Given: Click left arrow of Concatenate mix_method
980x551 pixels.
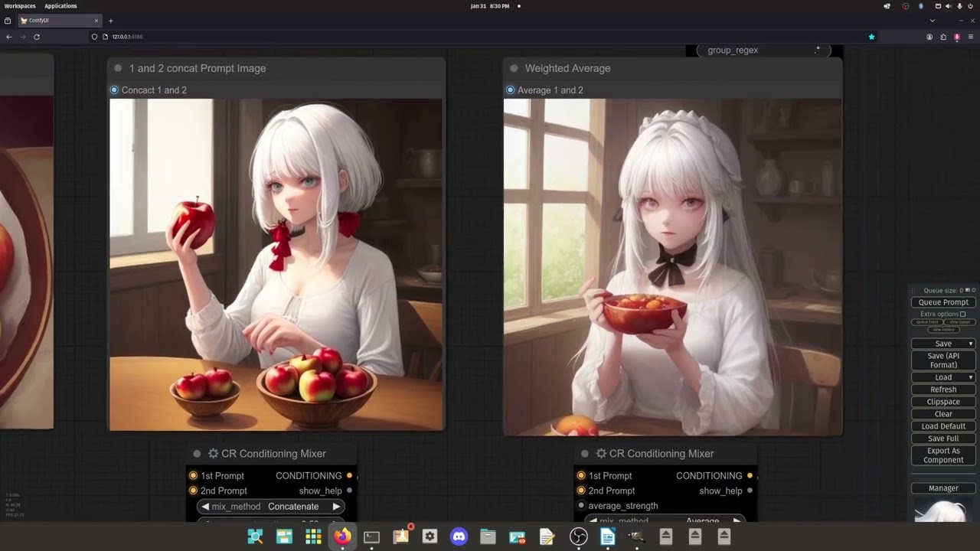Looking at the screenshot, I should 205,507.
